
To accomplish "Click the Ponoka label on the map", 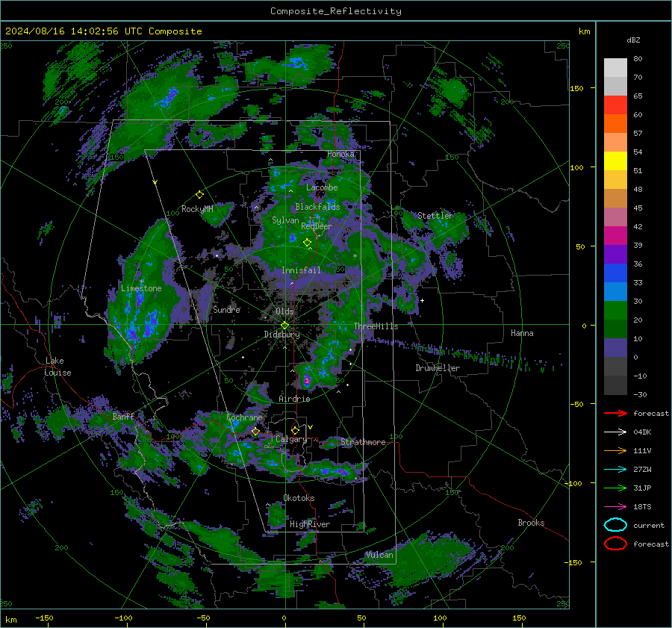I will point(340,154).
